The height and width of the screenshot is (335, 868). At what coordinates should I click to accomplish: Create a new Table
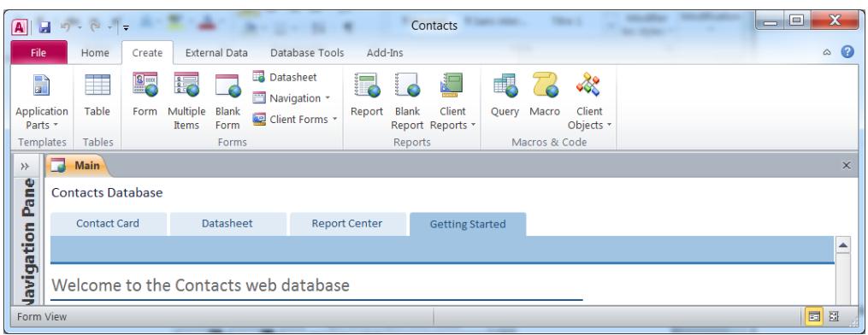click(97, 95)
